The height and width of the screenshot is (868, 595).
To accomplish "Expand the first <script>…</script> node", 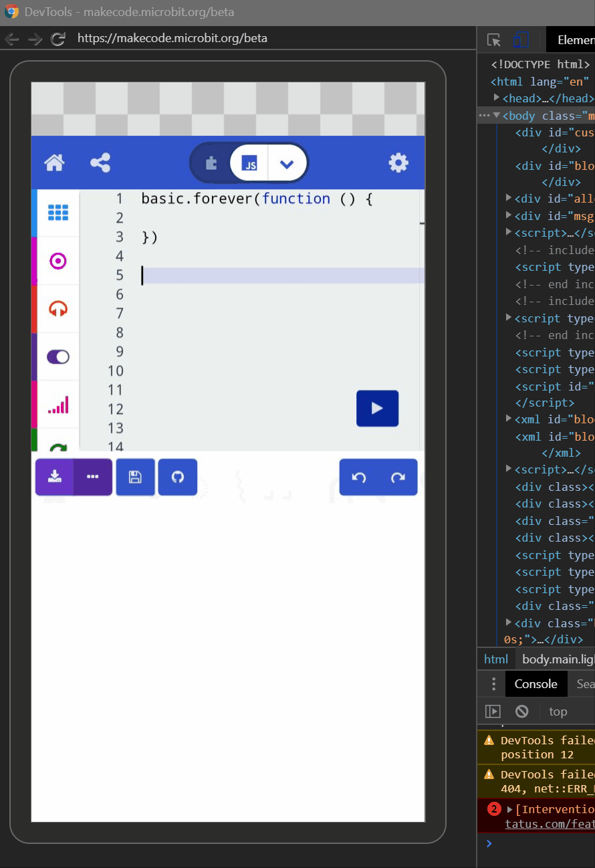I will [509, 232].
